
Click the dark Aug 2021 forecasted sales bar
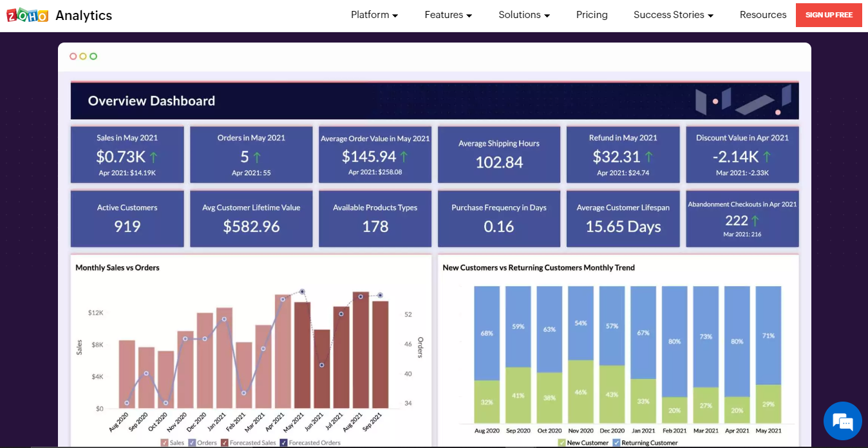361,350
